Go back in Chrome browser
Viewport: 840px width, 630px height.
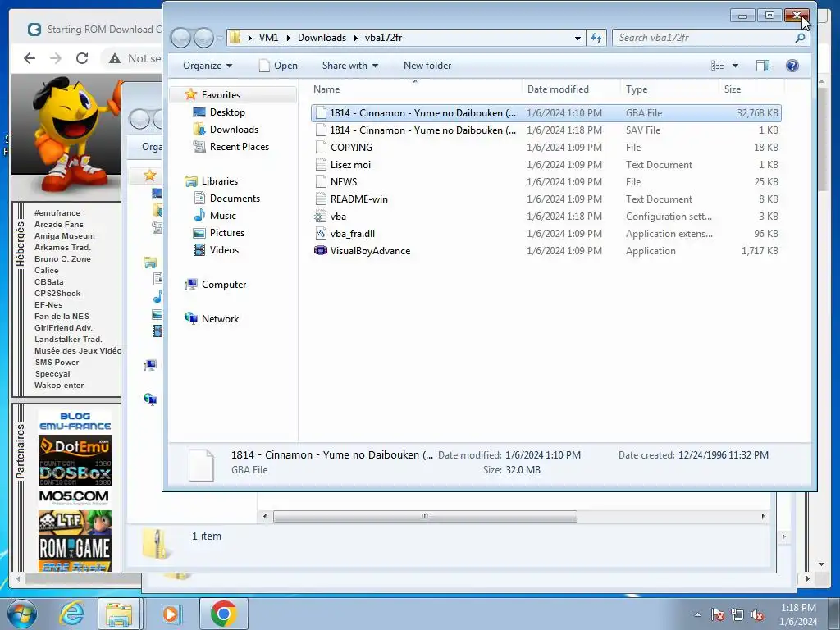pyautogui.click(x=30, y=58)
